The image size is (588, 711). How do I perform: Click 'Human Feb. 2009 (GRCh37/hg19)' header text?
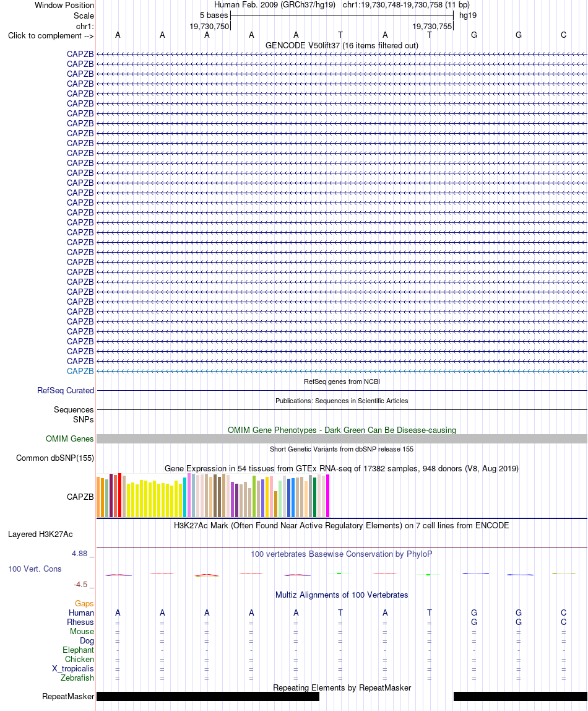click(275, 5)
